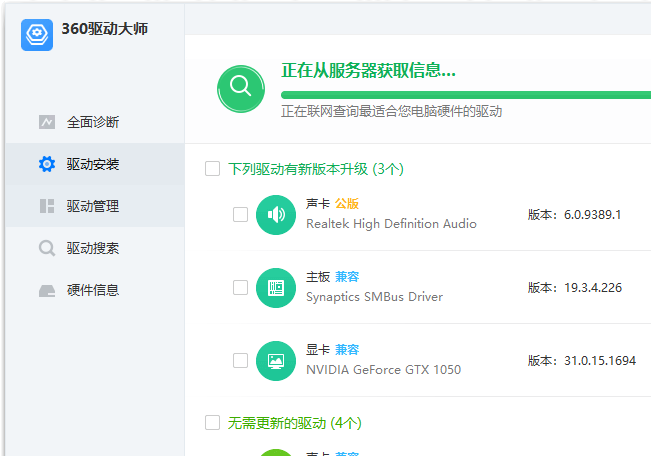
Task: Click version 6.0.9389.1 text
Action: pos(592,215)
